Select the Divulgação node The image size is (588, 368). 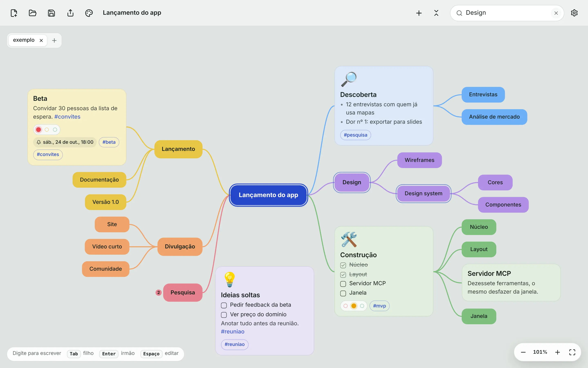180,247
